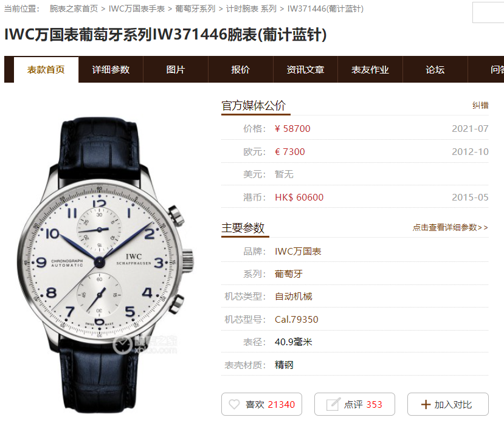504x423 pixels.
Task: Go to the 表友作业 tab
Action: tap(370, 69)
